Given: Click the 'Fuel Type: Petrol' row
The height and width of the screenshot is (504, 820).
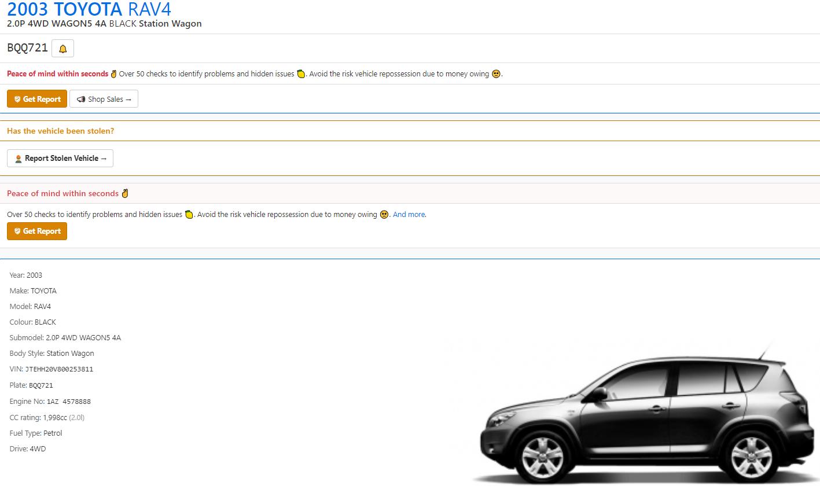Looking at the screenshot, I should click(x=36, y=433).
